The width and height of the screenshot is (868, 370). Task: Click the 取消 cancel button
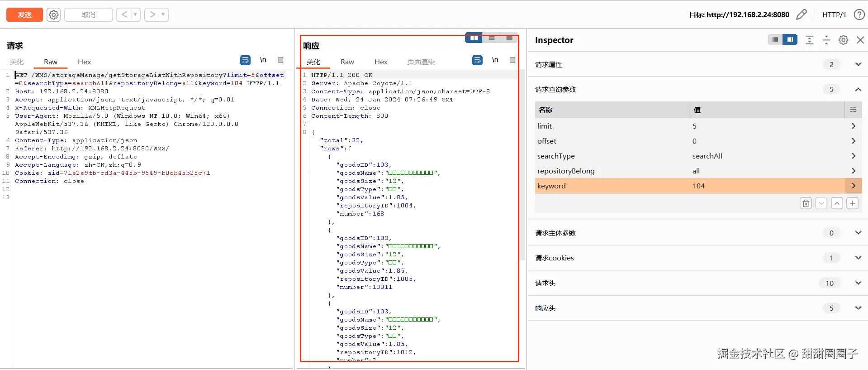(x=89, y=14)
